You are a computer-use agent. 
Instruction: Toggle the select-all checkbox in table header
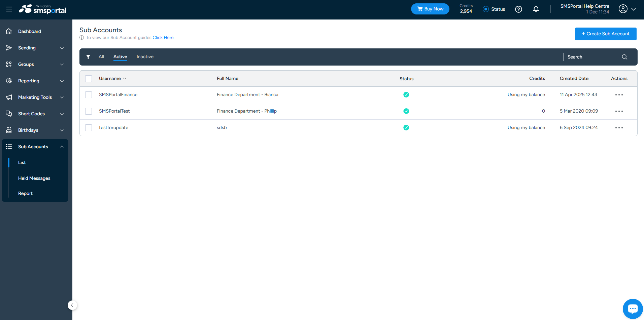pyautogui.click(x=89, y=79)
